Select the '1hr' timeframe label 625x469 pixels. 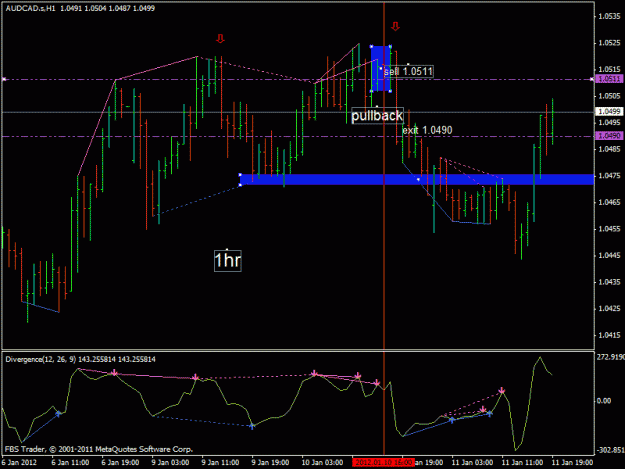click(228, 261)
